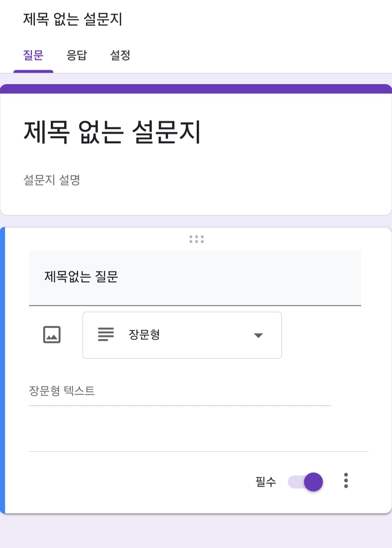Open the three-dot more options menu

346,480
